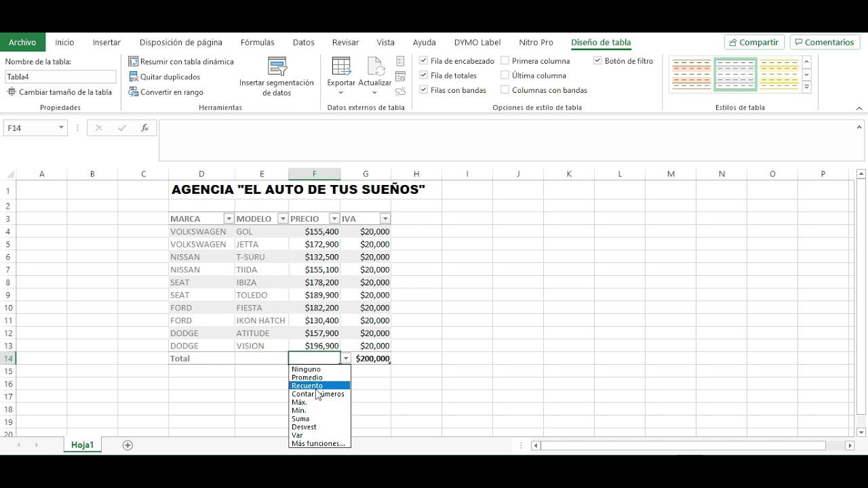Click the formula bar confirm check icon
The image size is (868, 488).
click(x=122, y=127)
